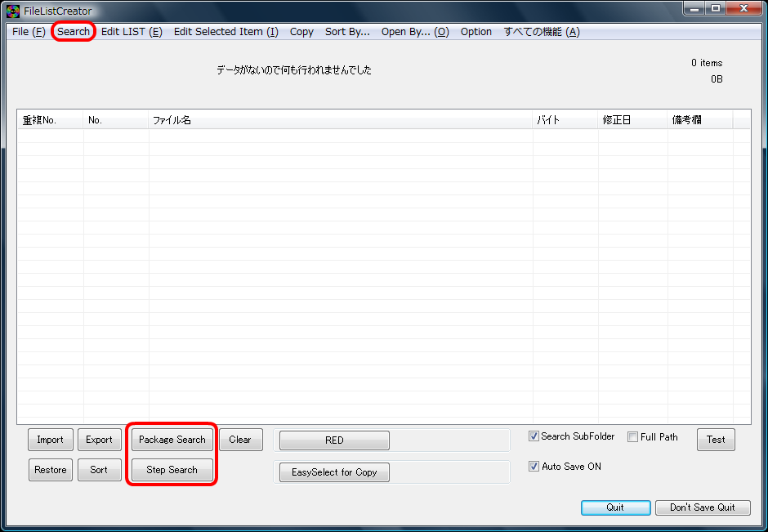Viewport: 768px width, 532px height.
Task: Turn off Auto Save ON
Action: [x=534, y=466]
